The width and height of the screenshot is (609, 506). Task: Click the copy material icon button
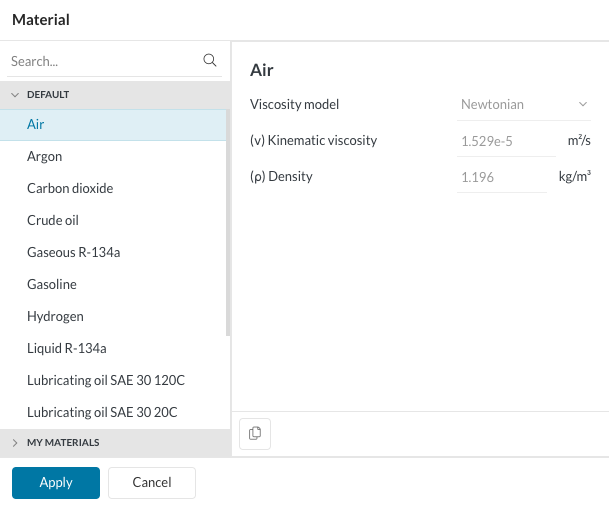(x=255, y=433)
